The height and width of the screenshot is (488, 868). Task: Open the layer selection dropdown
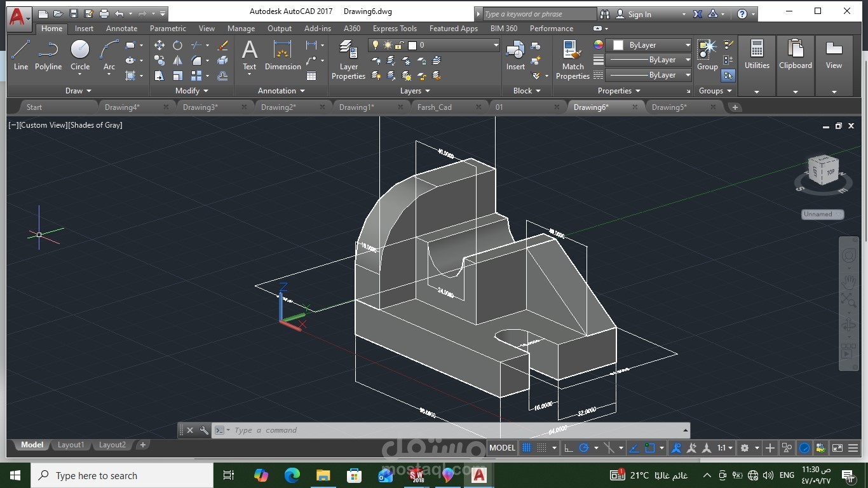point(435,45)
